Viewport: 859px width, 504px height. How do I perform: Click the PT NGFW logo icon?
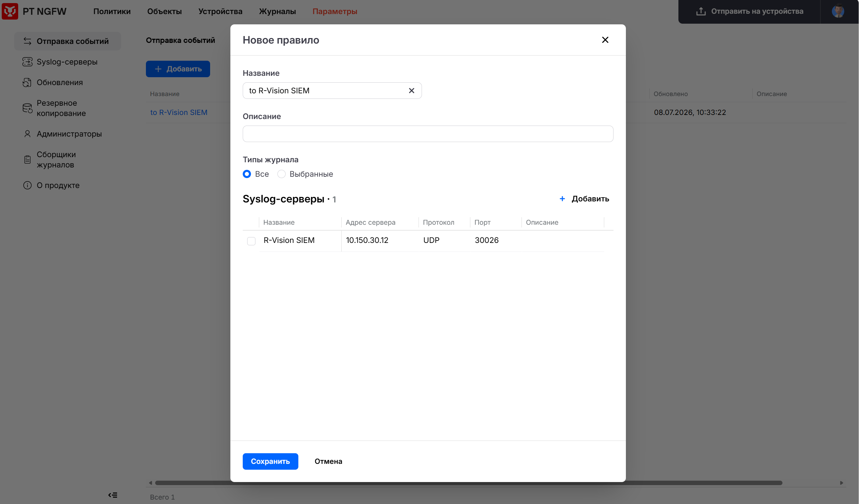point(10,11)
